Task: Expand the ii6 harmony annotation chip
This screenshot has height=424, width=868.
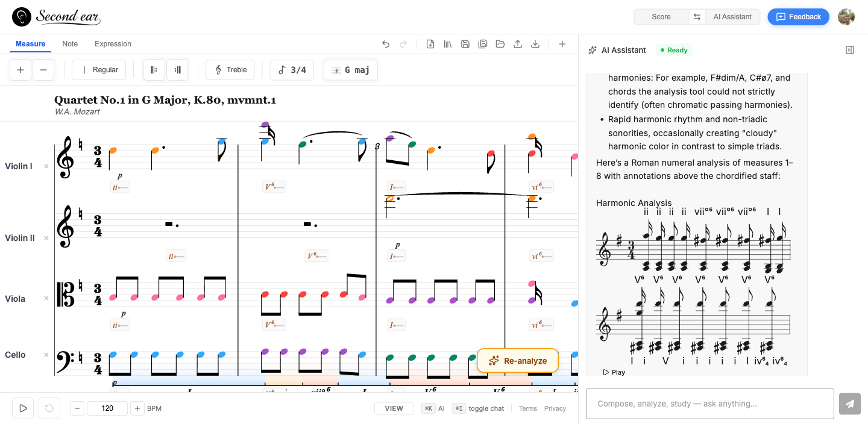Action: click(x=120, y=187)
